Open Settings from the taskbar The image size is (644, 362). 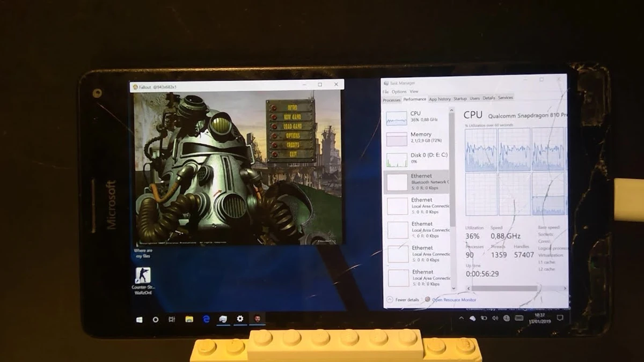(x=240, y=318)
